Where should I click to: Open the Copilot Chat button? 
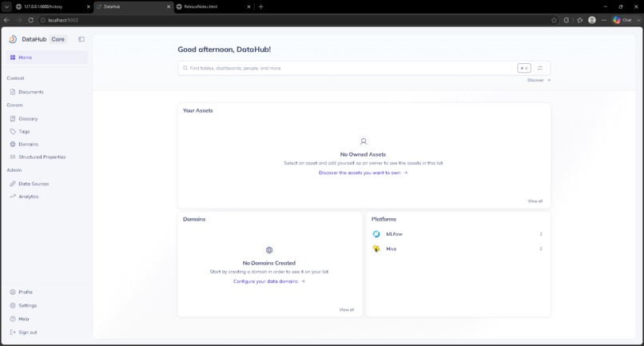click(x=622, y=20)
